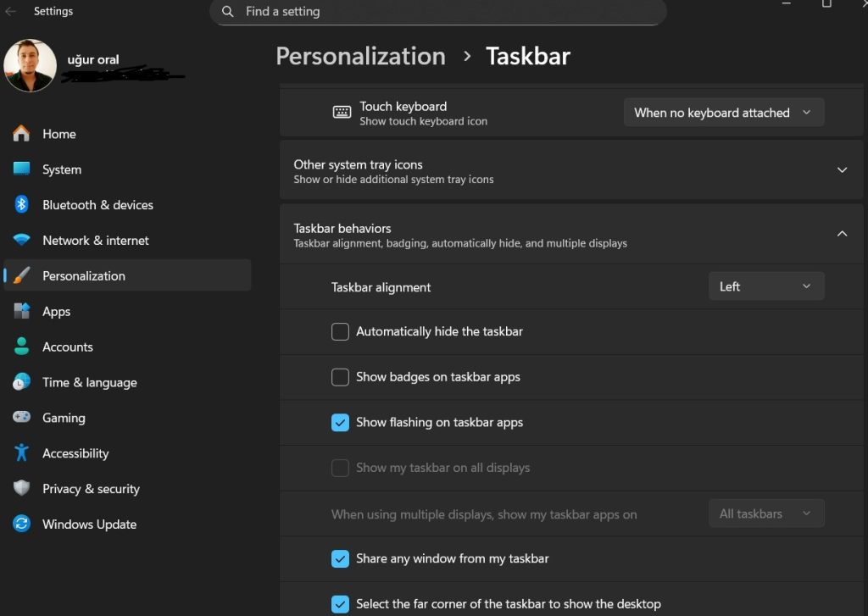Image resolution: width=868 pixels, height=616 pixels.
Task: Open the Taskbar alignment dropdown
Action: pyautogui.click(x=765, y=286)
